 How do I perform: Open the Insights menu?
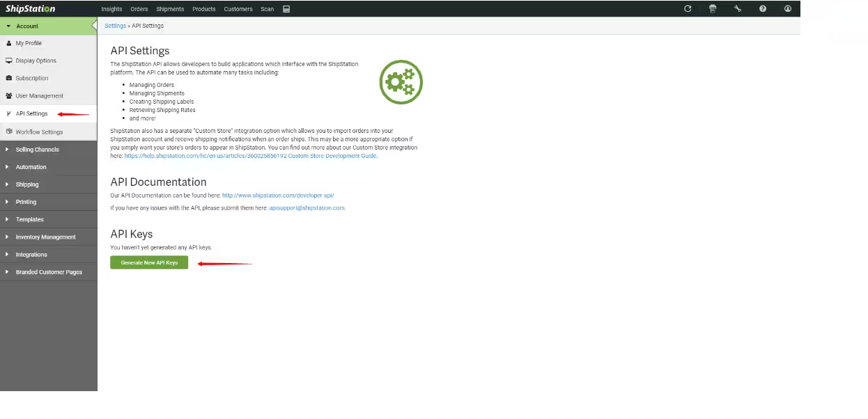click(111, 9)
